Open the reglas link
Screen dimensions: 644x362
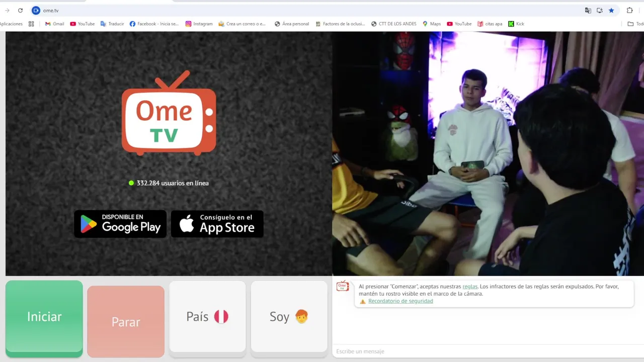[470, 287]
